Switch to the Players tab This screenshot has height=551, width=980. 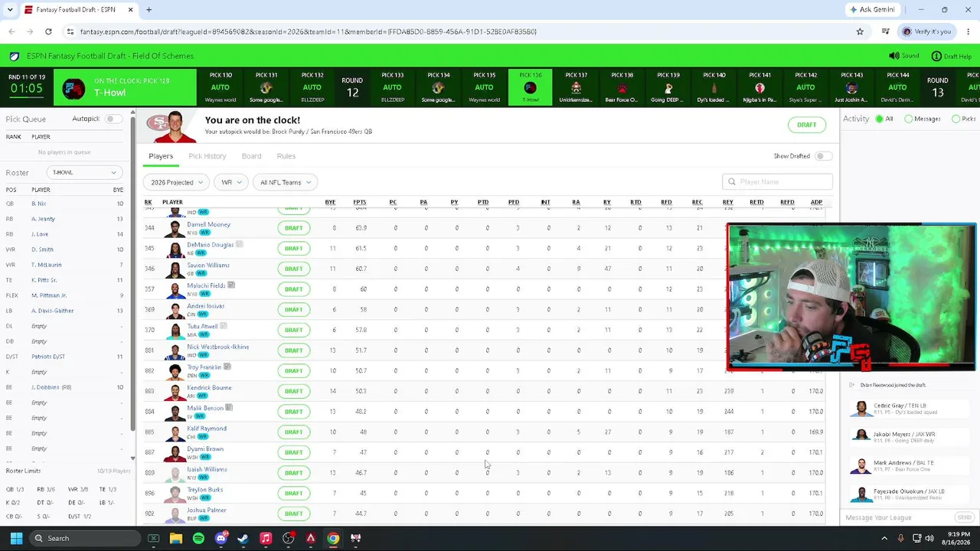click(x=161, y=156)
